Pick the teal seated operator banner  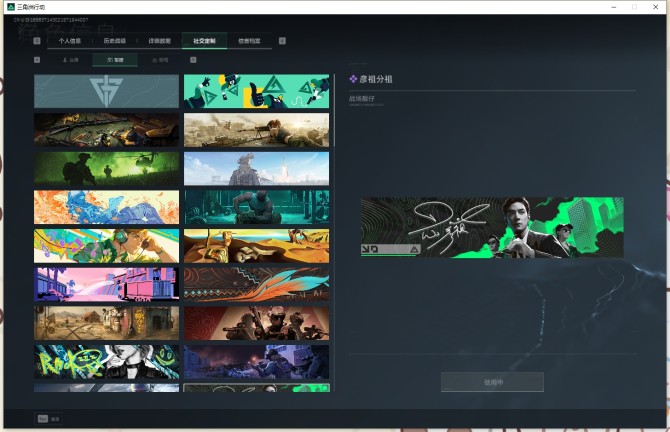(256, 207)
